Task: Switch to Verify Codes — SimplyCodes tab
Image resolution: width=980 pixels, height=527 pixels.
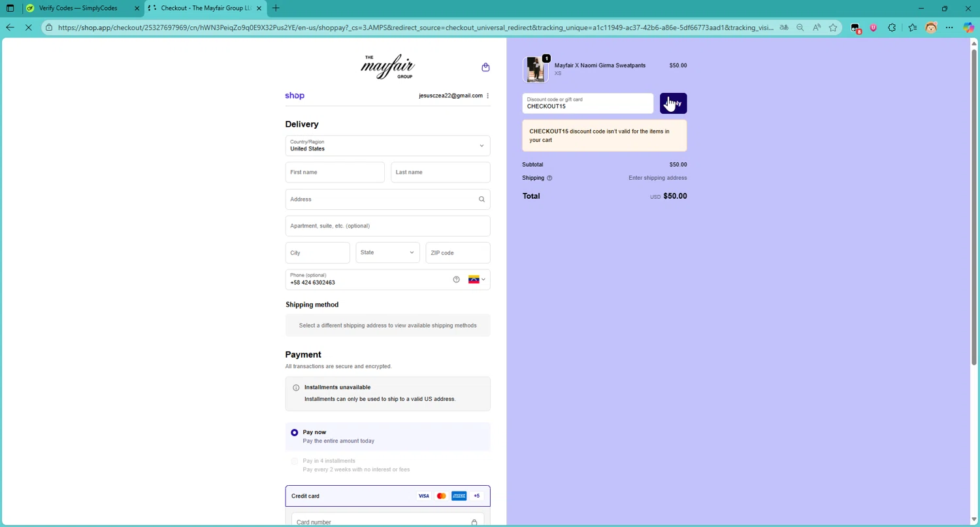Action: click(78, 8)
